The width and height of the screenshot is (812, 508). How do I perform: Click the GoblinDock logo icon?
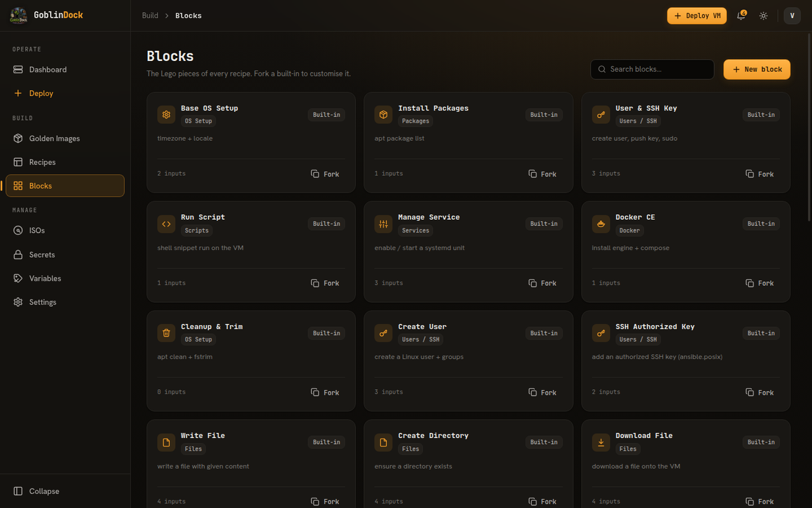(18, 15)
